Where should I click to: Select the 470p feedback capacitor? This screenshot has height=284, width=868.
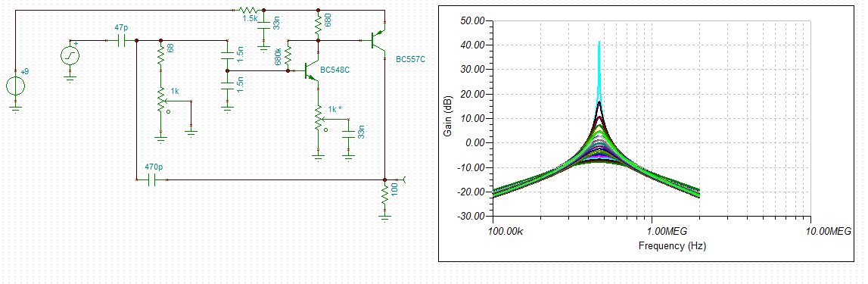pyautogui.click(x=151, y=179)
